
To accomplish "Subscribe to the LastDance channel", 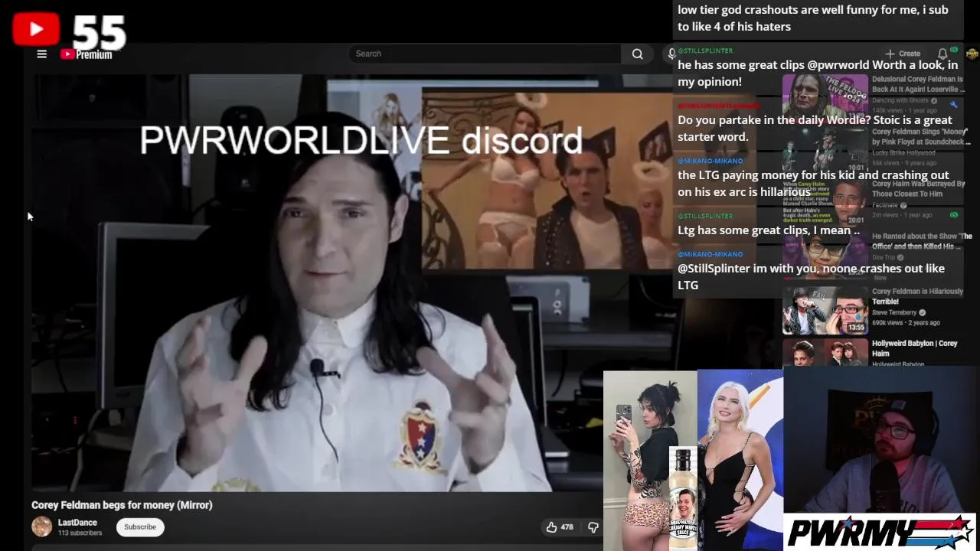I will tap(140, 527).
